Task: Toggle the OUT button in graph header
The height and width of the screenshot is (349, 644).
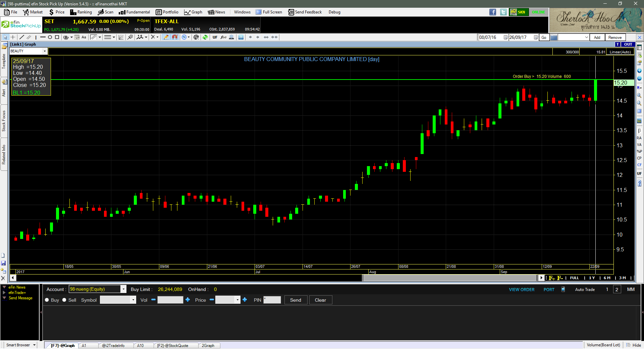Action: pyautogui.click(x=628, y=44)
